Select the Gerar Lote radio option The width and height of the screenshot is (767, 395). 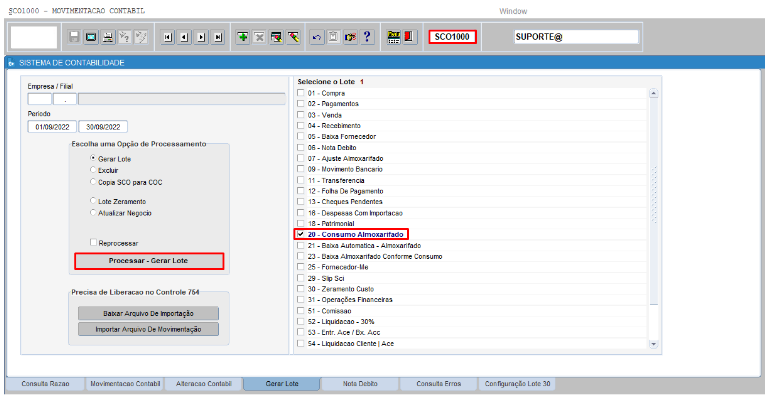(x=93, y=159)
